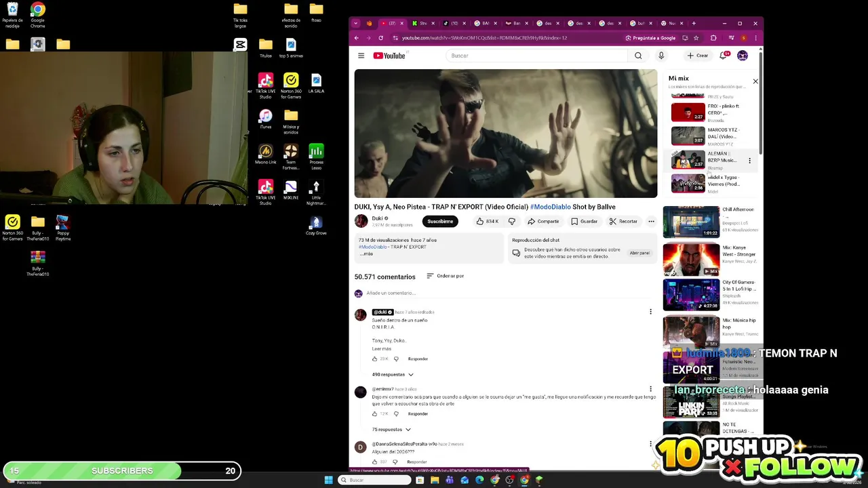The width and height of the screenshot is (868, 488).
Task: Dislike the TRAP N' EXPORT video
Action: point(512,221)
